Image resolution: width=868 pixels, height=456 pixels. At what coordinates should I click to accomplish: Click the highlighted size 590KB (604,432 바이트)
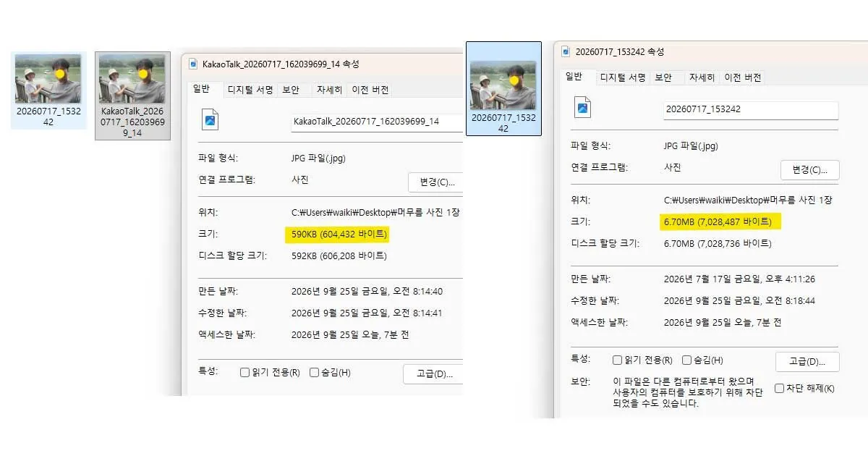[x=339, y=235]
